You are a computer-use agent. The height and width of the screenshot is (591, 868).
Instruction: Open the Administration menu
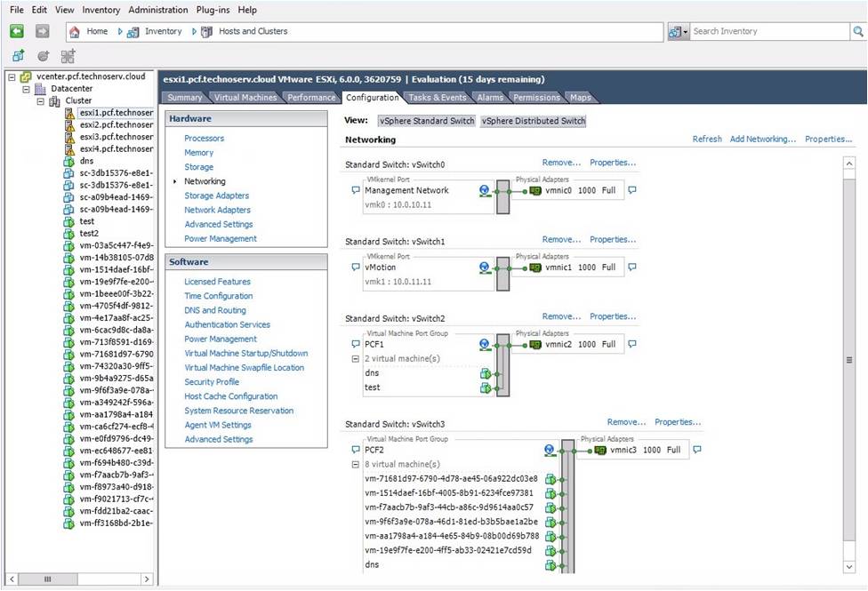click(157, 10)
